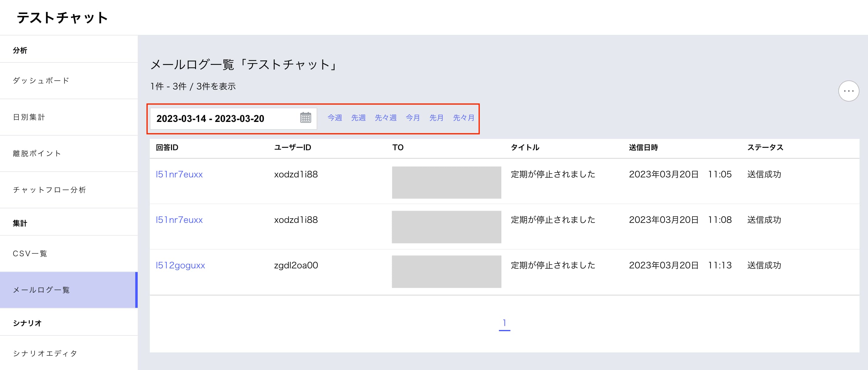
Task: Filter by 先月 (last month)
Action: coord(436,118)
